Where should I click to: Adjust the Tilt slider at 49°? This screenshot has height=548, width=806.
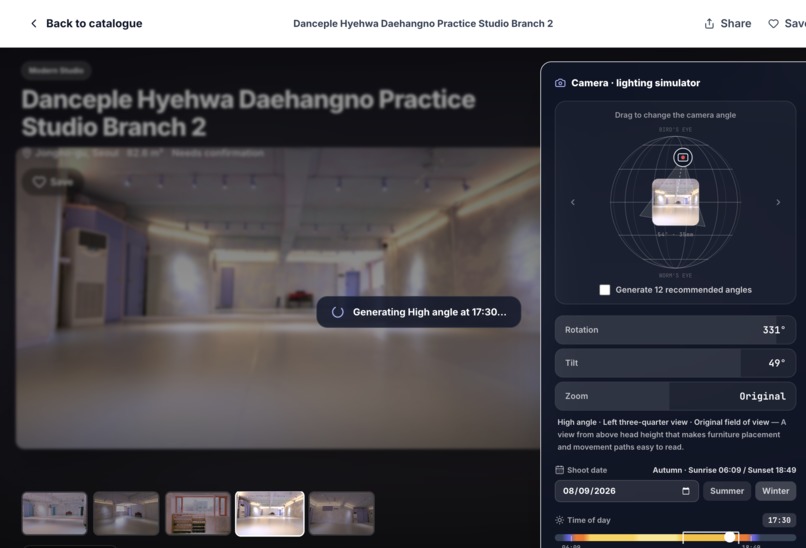[x=675, y=363]
